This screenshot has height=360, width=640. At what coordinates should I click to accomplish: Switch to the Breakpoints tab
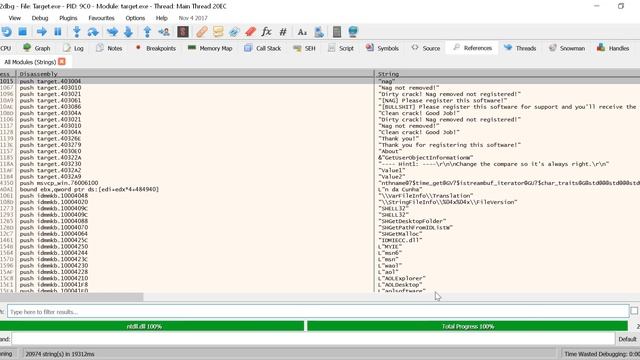[x=156, y=48]
